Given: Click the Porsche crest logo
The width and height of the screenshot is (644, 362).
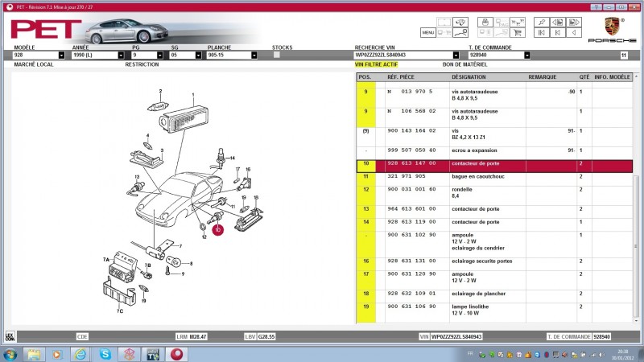Looking at the screenshot, I should pos(612,26).
